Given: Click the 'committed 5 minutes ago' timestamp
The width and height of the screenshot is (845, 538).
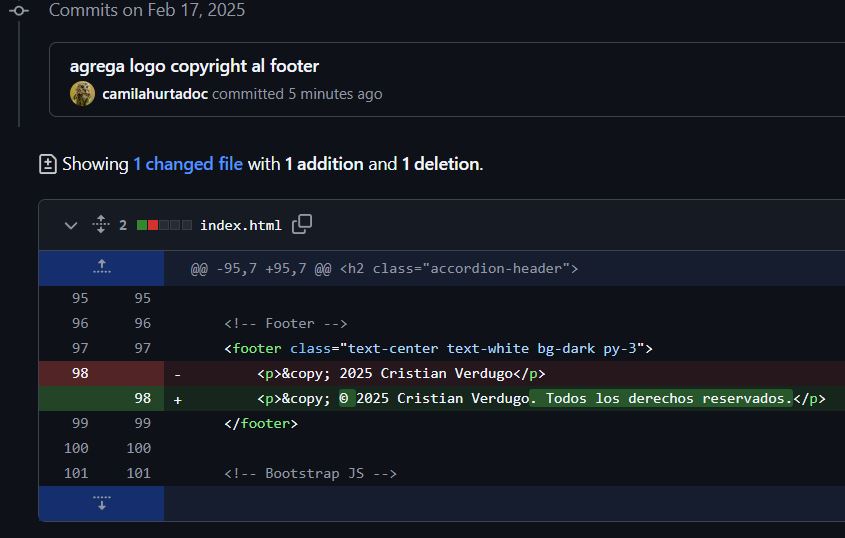Looking at the screenshot, I should click(x=297, y=94).
